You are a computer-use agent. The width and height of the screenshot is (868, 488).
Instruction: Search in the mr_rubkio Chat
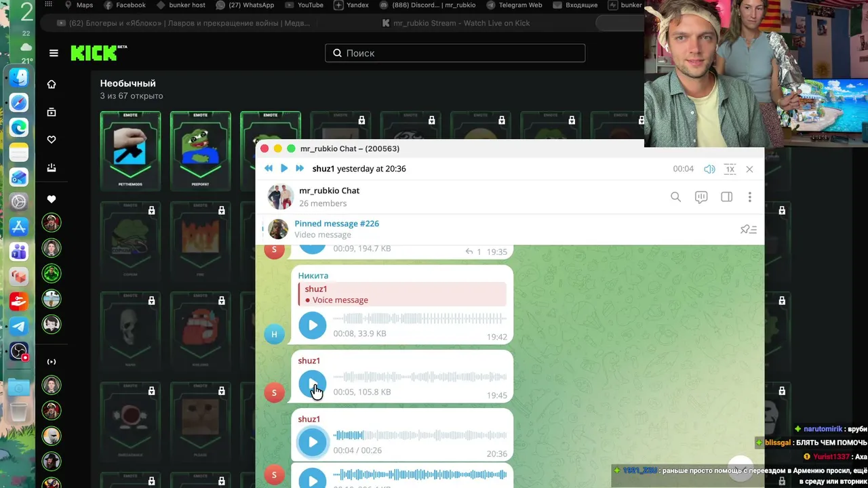point(675,197)
